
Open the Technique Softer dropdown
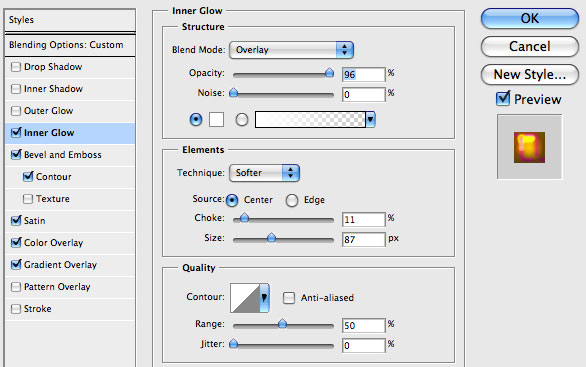coord(264,173)
